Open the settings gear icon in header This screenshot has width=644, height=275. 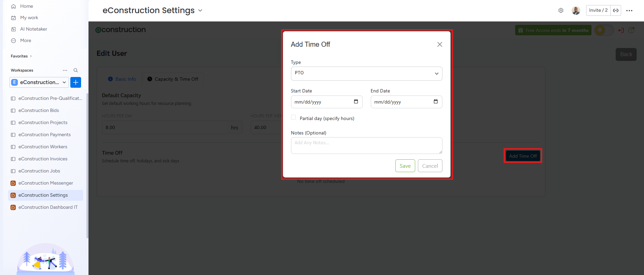coord(561,10)
